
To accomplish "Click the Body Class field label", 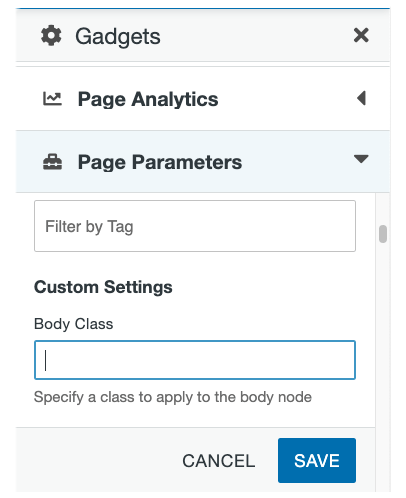I will [x=74, y=324].
